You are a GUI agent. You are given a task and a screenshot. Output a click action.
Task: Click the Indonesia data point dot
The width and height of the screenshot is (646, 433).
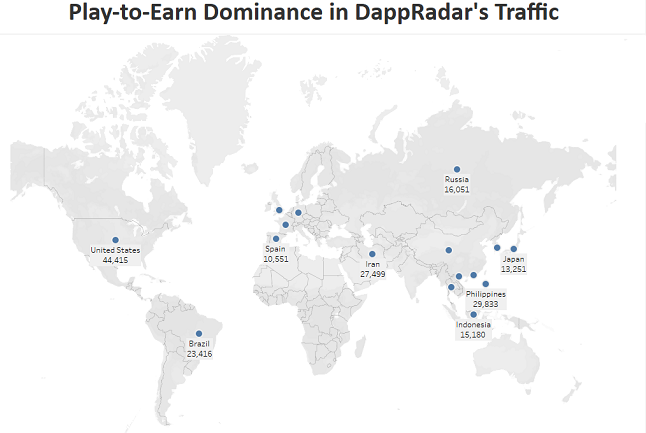click(473, 314)
